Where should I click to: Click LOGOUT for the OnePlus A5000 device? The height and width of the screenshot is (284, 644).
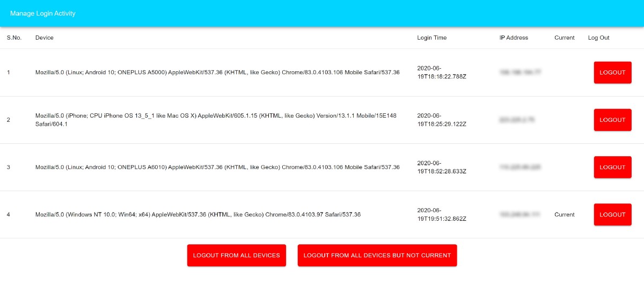pos(612,72)
